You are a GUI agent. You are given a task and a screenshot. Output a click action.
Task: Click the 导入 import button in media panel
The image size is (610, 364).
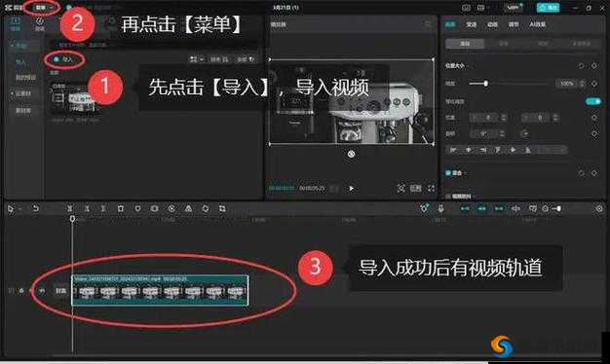[x=64, y=59]
